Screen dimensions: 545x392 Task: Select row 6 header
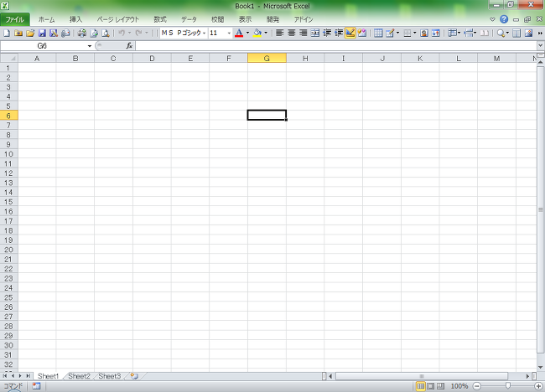tap(8, 116)
